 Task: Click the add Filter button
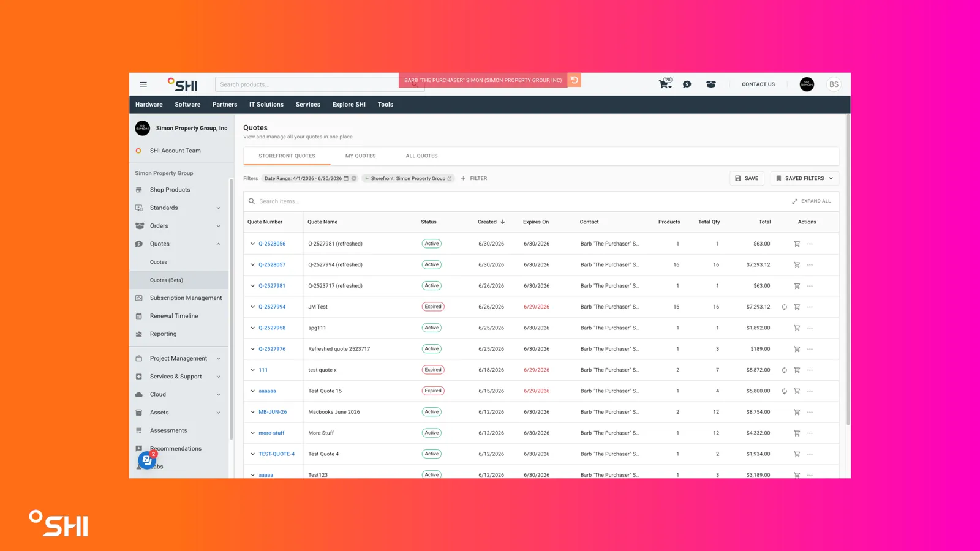(x=474, y=178)
